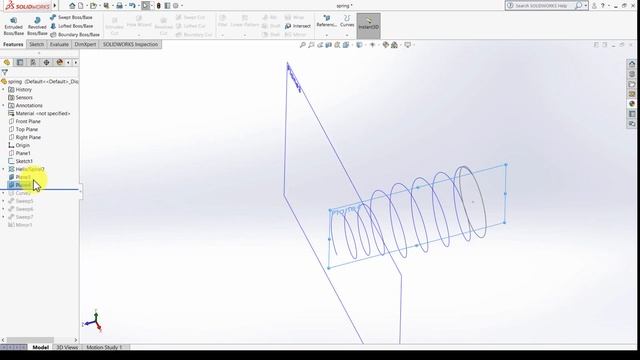This screenshot has height=360, width=640.
Task: Open the DisplayManager tab
Action: pos(60,62)
